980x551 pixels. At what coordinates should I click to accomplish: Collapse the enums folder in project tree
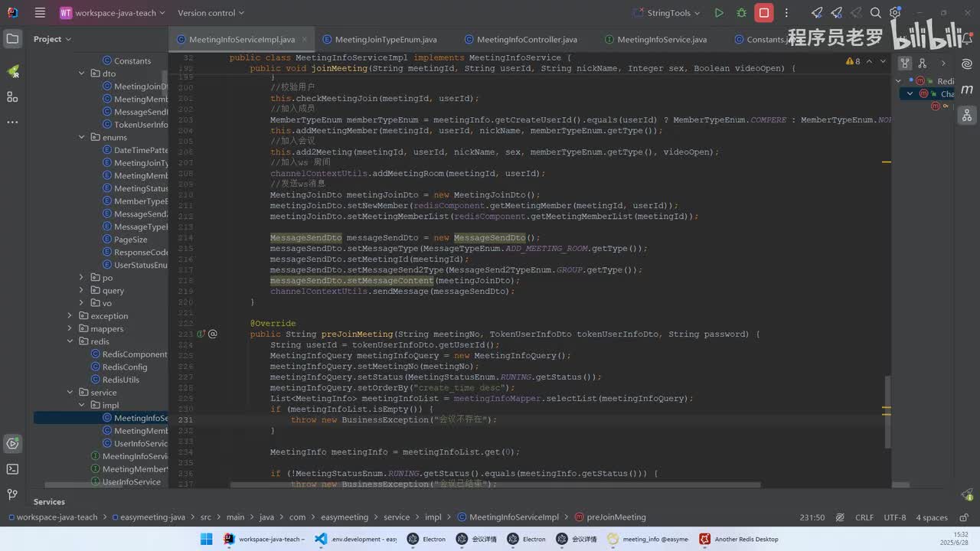coord(82,138)
